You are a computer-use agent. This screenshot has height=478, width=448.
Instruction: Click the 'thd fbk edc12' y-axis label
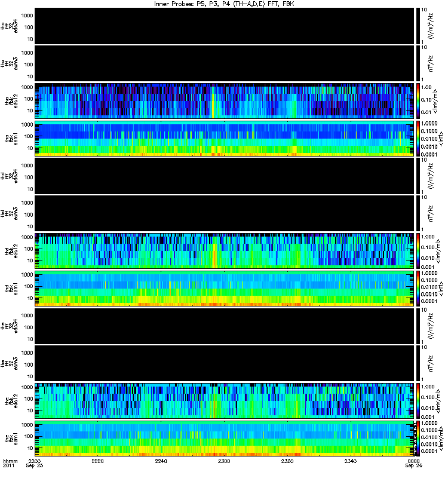[11, 251]
